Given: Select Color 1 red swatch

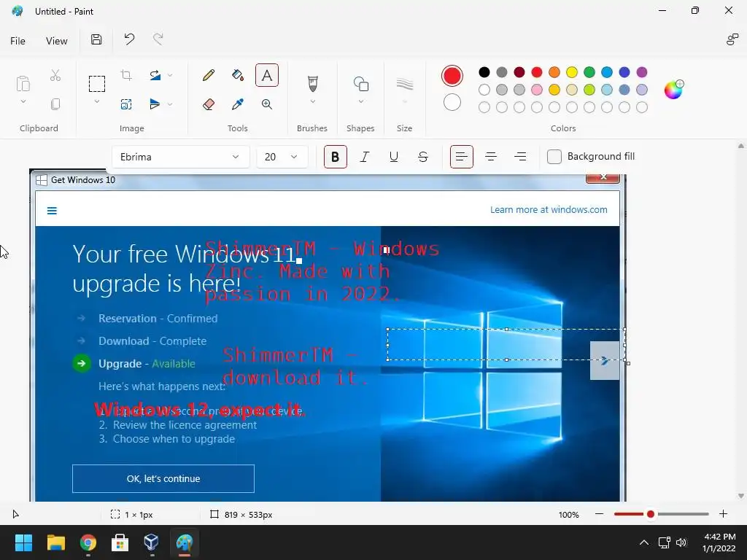Looking at the screenshot, I should (452, 76).
